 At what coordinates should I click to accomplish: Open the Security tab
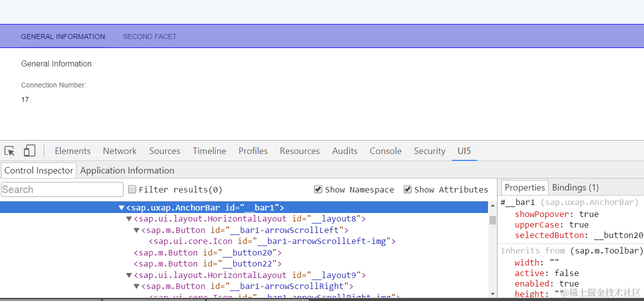pos(429,151)
